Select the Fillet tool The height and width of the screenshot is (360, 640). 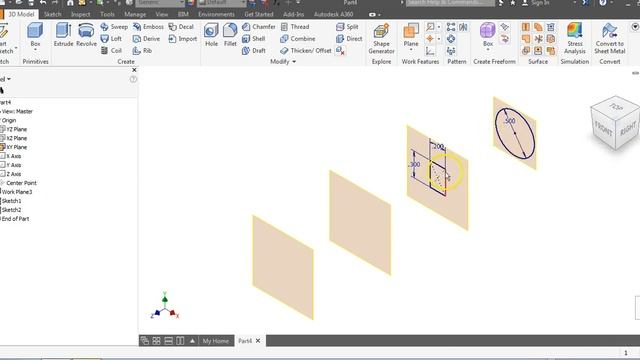230,35
